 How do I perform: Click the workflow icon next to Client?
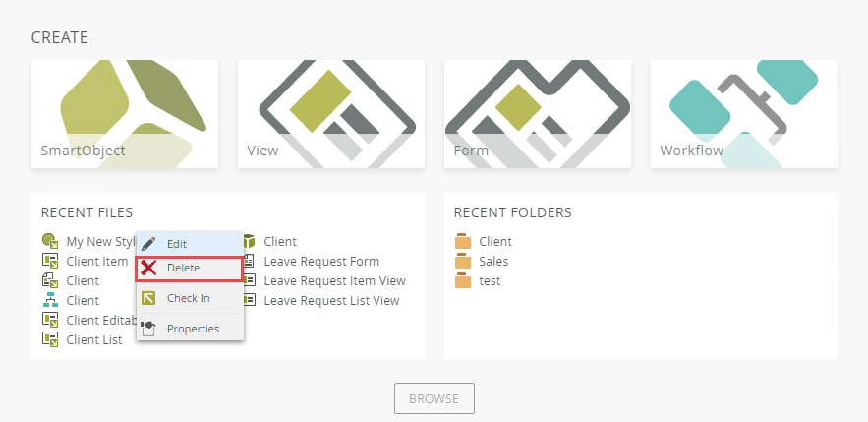(50, 300)
